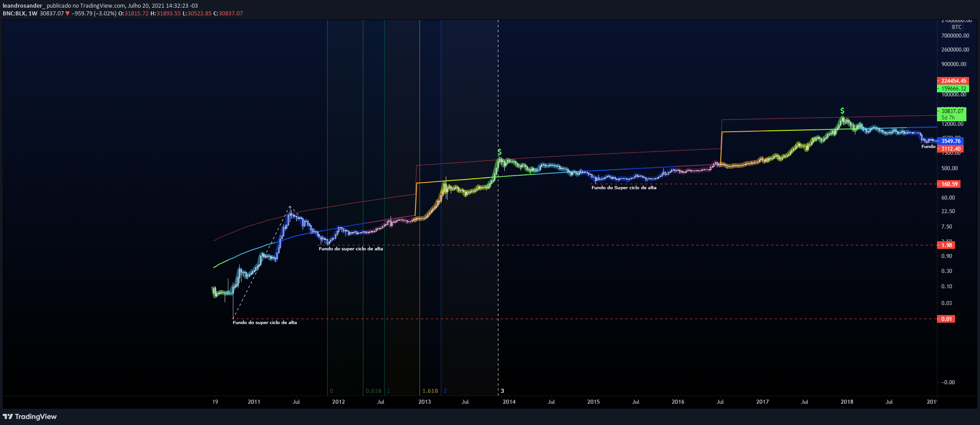
Task: Click the low value L:30522.85
Action: [x=197, y=14]
